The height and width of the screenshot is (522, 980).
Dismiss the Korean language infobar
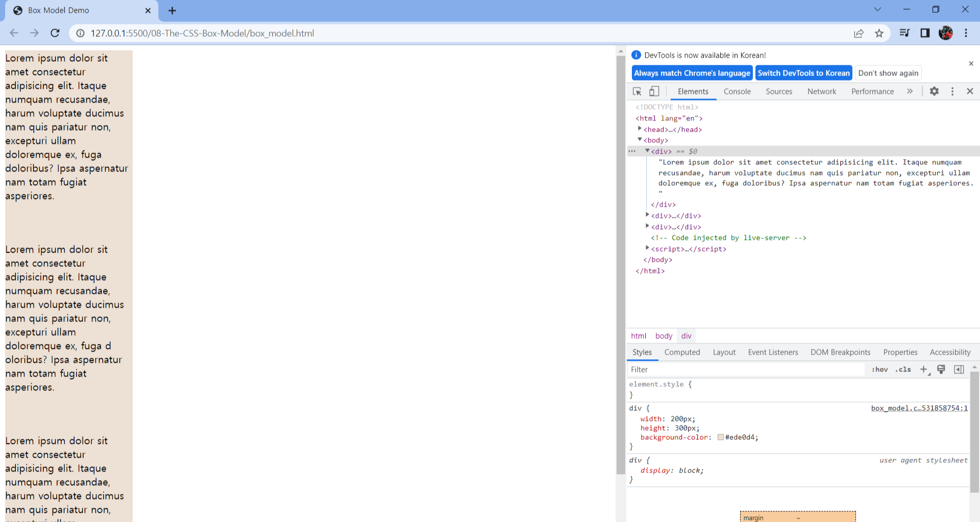pyautogui.click(x=971, y=64)
